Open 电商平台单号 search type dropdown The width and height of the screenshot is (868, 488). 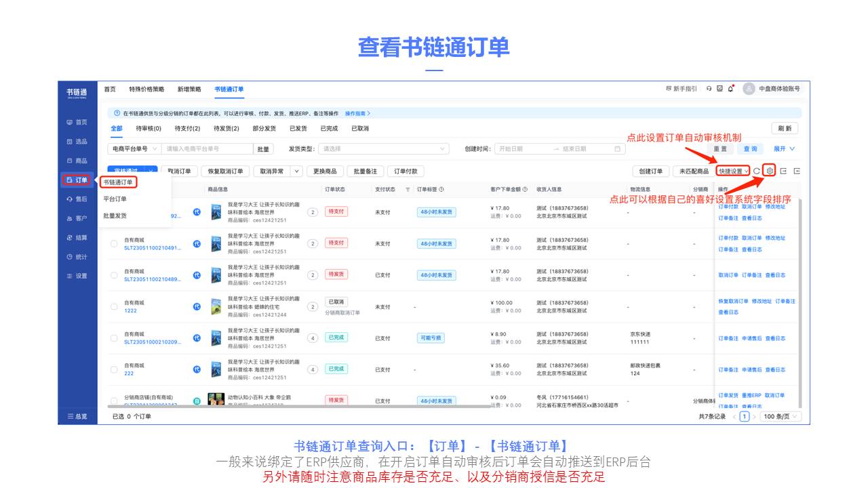click(134, 148)
